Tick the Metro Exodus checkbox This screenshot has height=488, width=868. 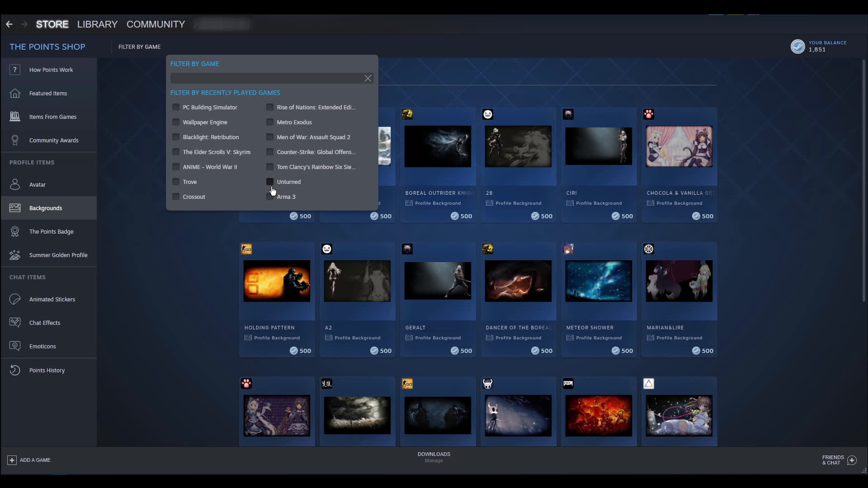270,122
